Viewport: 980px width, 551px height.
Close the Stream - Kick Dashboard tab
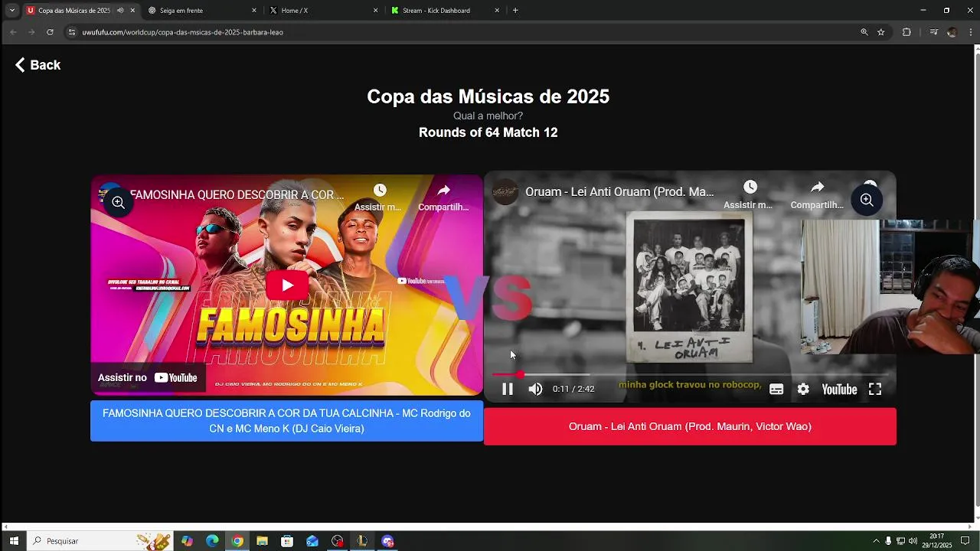tap(497, 11)
